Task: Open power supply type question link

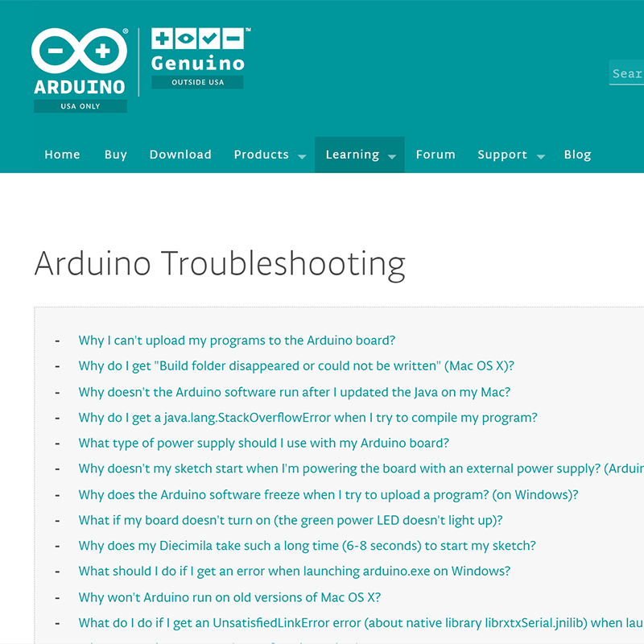Action: (x=264, y=444)
